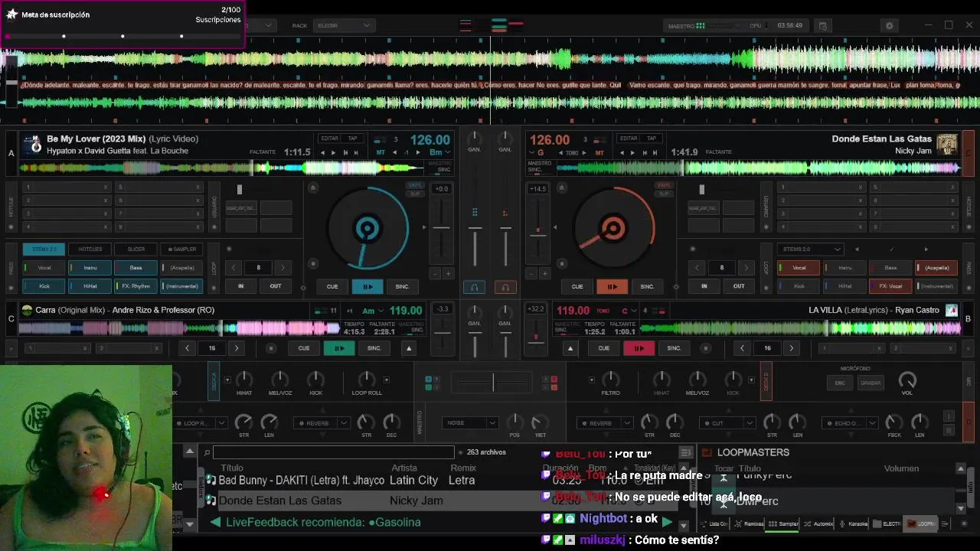Viewport: 980px width, 551px height.
Task: Click the crossfader slider in the mixer
Action: 493,381
